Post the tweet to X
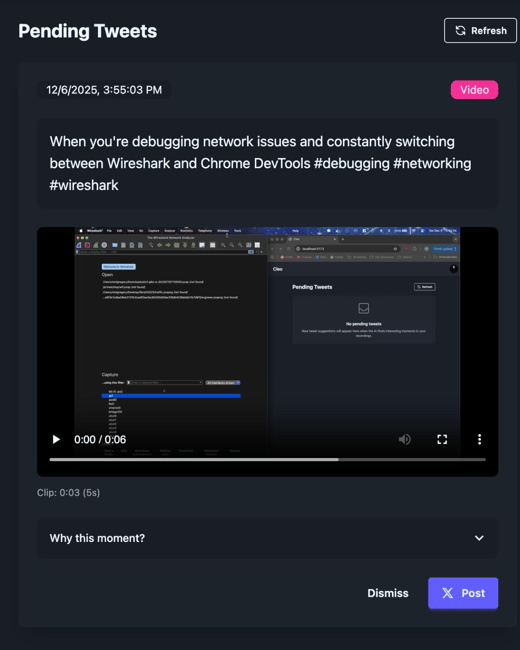520x650 pixels. pyautogui.click(x=463, y=593)
